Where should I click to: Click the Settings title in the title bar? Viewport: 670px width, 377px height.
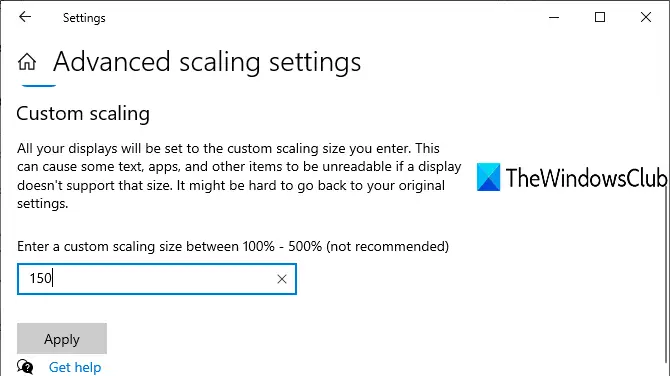(x=84, y=18)
